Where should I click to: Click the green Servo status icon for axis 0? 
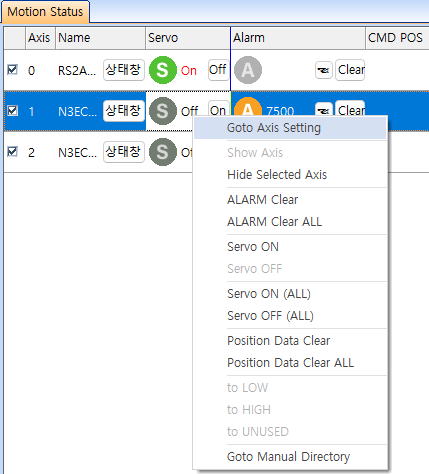(x=163, y=70)
